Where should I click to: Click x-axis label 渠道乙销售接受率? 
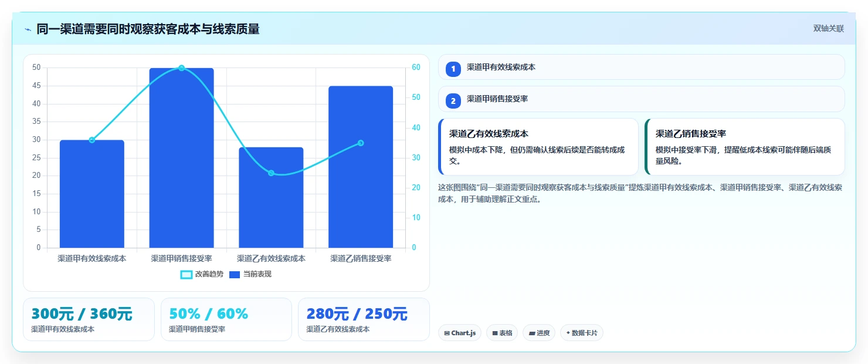tap(361, 258)
